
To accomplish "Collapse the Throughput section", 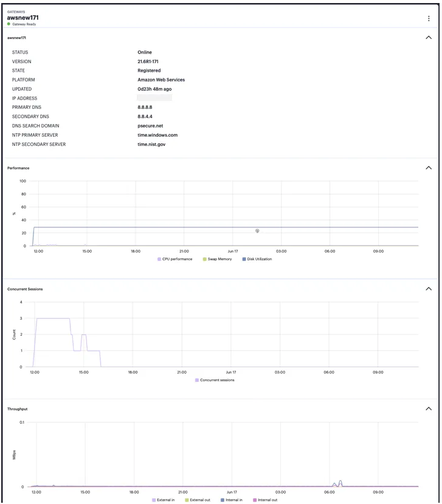I will (429, 409).
